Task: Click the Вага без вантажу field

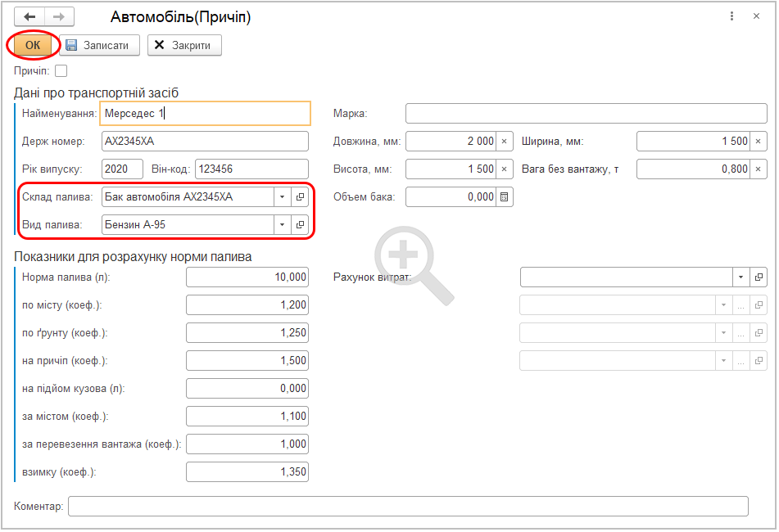Action: [x=694, y=169]
